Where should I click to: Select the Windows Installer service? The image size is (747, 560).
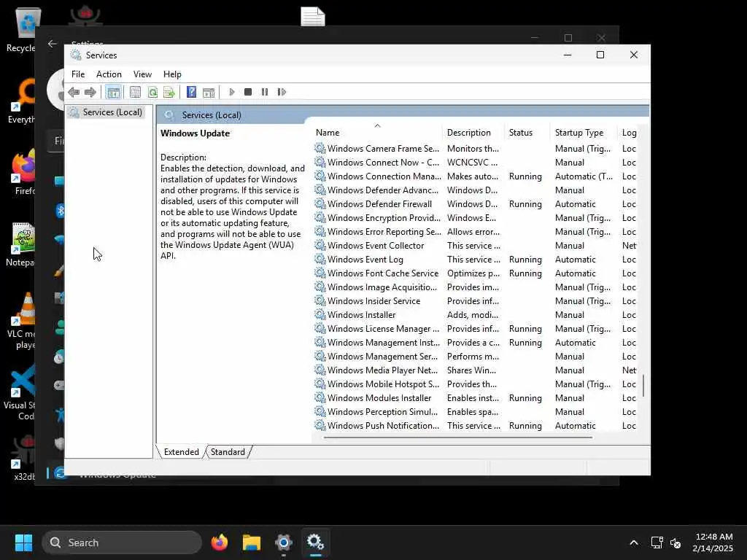(x=476, y=315)
